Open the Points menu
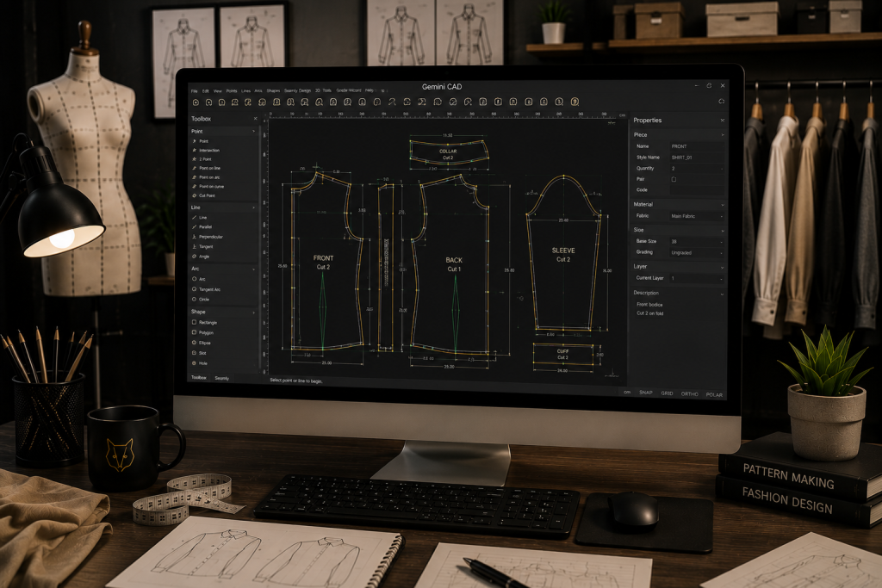Image resolution: width=882 pixels, height=588 pixels. pos(232,91)
